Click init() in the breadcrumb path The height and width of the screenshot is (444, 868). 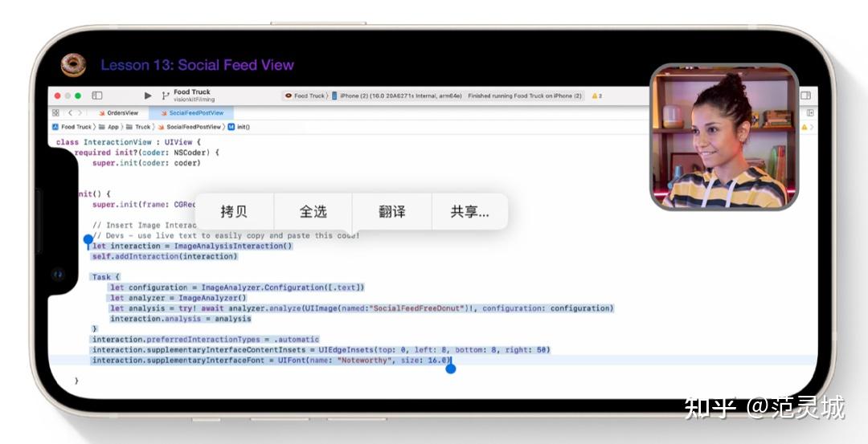tap(240, 127)
